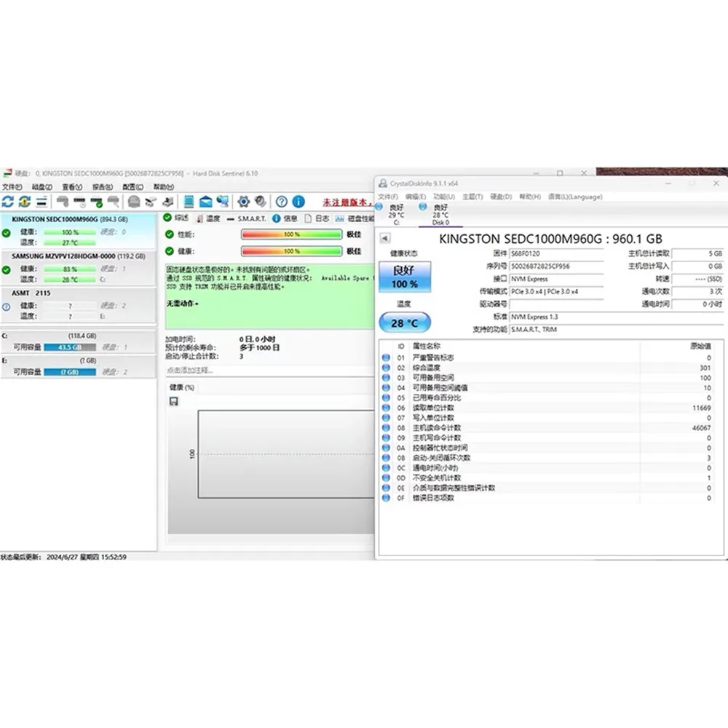The height and width of the screenshot is (728, 728).
Task: Click the status bar timestamp 2024/6/27
Action: [87, 557]
